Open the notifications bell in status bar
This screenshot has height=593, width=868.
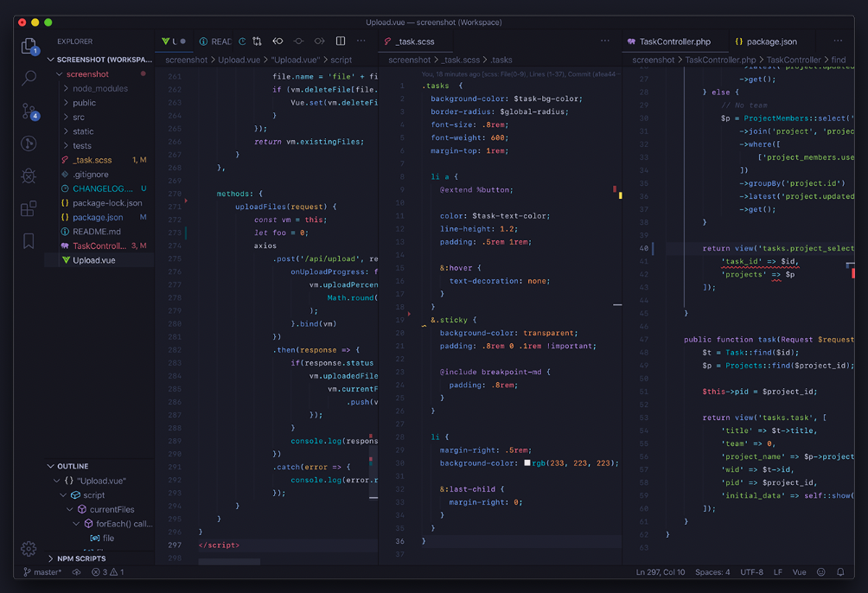click(x=841, y=572)
